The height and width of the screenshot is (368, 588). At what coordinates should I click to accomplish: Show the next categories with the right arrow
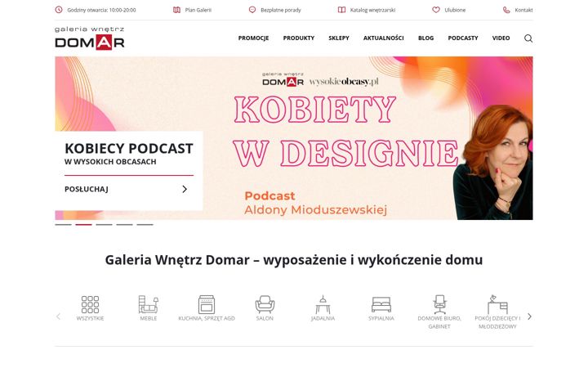(x=529, y=316)
